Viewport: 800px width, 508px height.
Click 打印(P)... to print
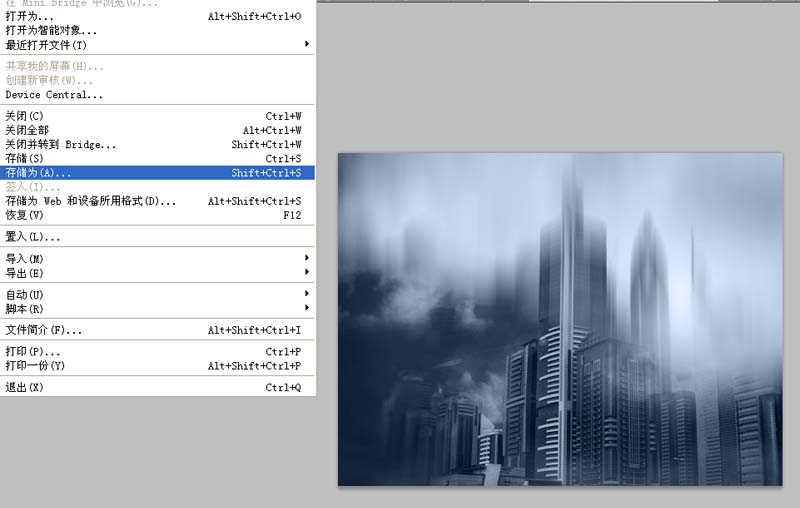click(33, 352)
